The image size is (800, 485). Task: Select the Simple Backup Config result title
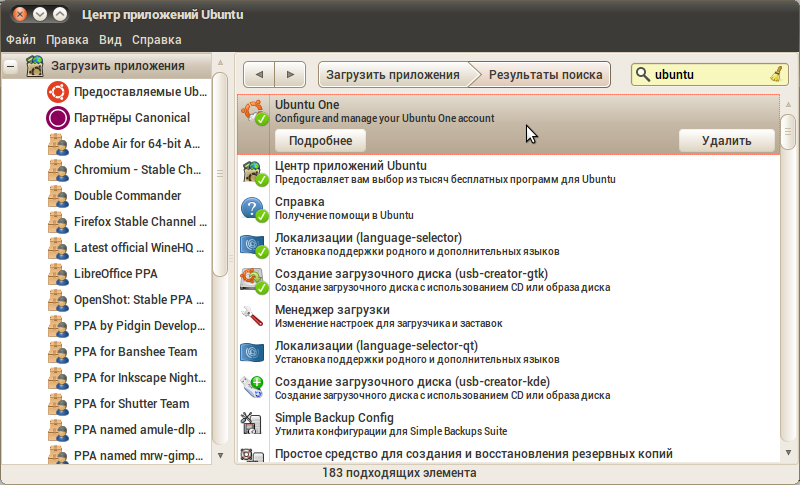tap(334, 418)
